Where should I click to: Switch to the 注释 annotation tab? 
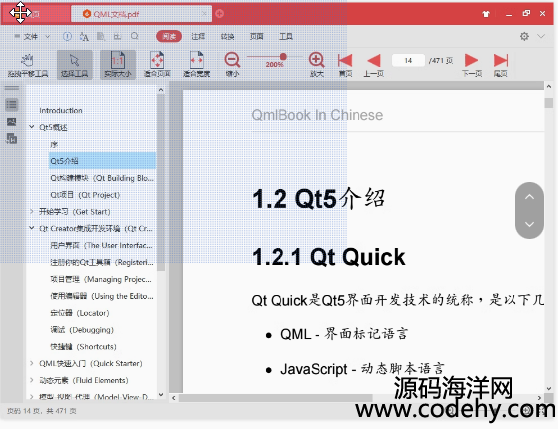198,36
